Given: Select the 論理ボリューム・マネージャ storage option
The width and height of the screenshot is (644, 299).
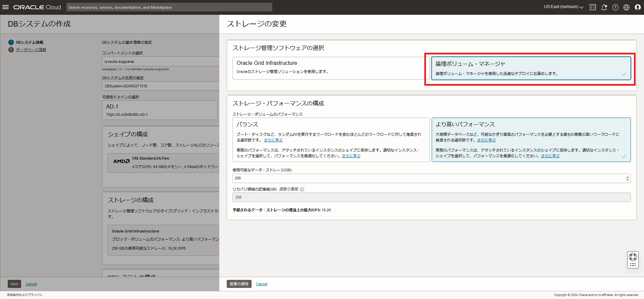Looking at the screenshot, I should tap(531, 68).
